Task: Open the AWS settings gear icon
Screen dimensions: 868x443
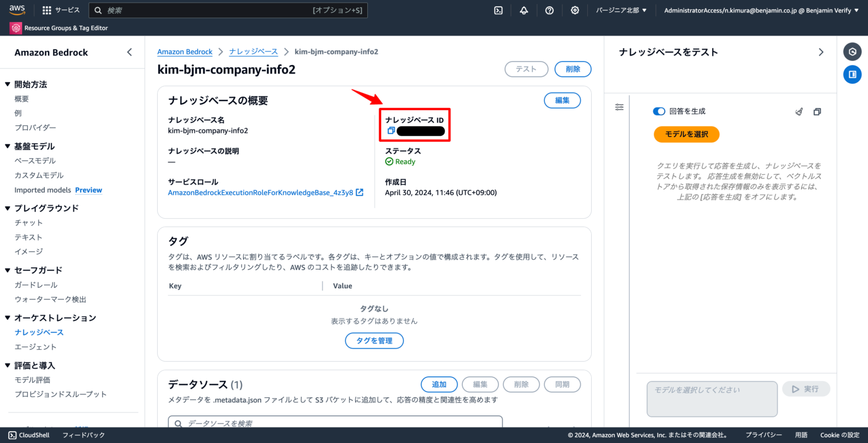Action: pos(575,10)
